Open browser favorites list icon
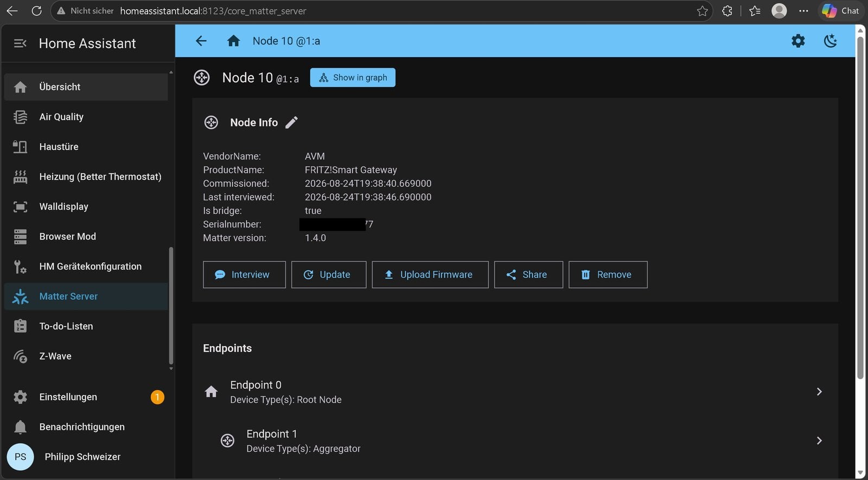 click(x=755, y=11)
